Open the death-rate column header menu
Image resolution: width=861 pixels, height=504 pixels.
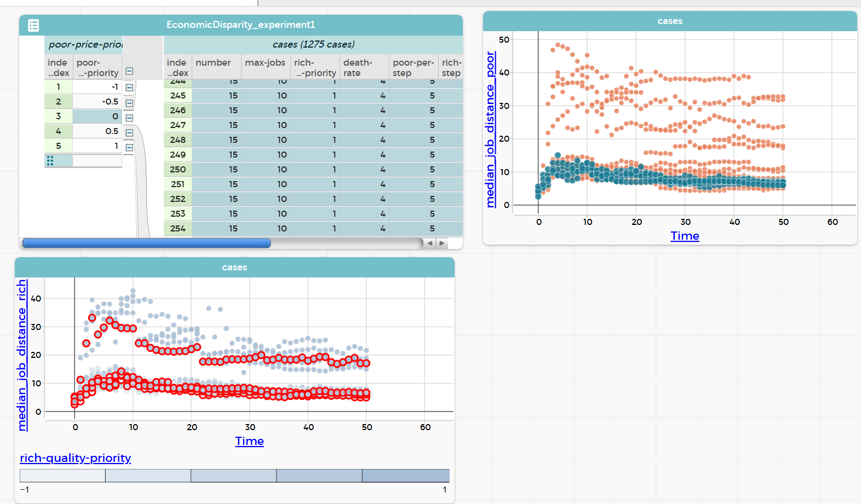coord(358,68)
